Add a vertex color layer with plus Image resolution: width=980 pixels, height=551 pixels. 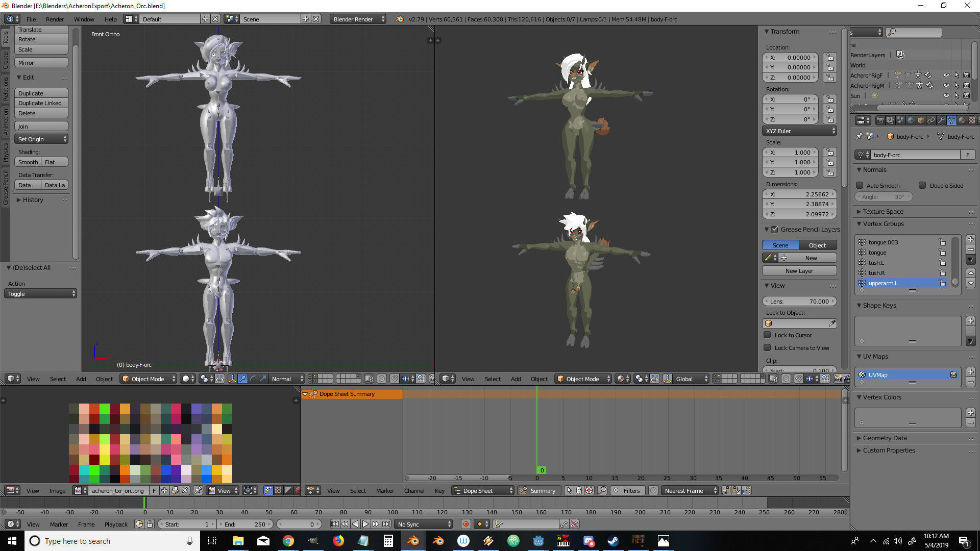coord(971,413)
